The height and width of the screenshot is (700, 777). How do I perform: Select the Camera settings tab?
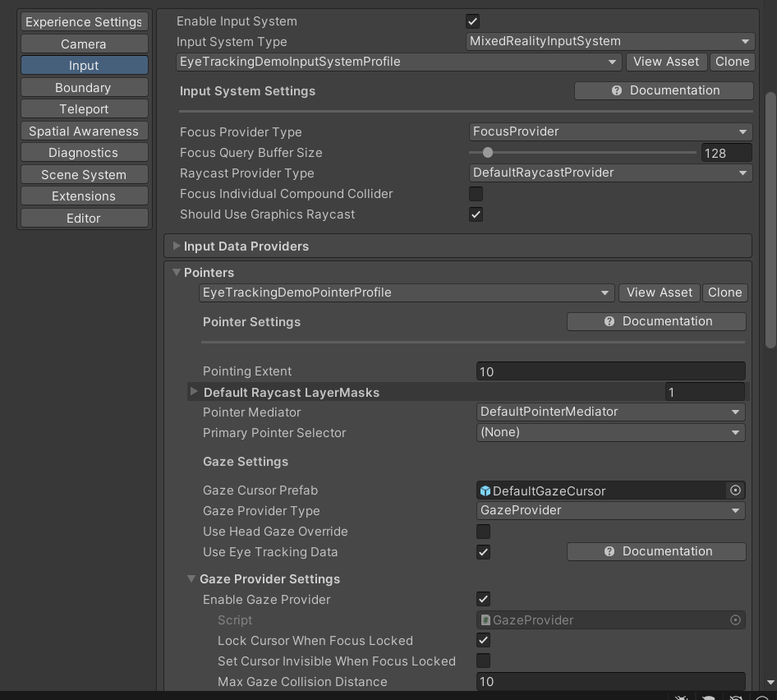tap(83, 44)
